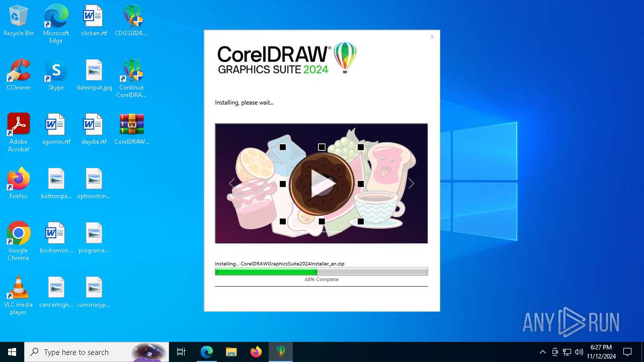Open the notification center
The height and width of the screenshot is (362, 644).
tap(627, 352)
